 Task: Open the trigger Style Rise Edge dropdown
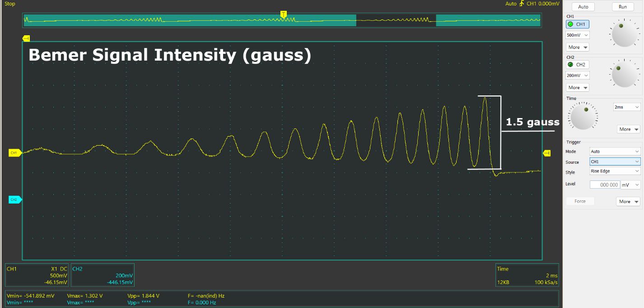[615, 171]
